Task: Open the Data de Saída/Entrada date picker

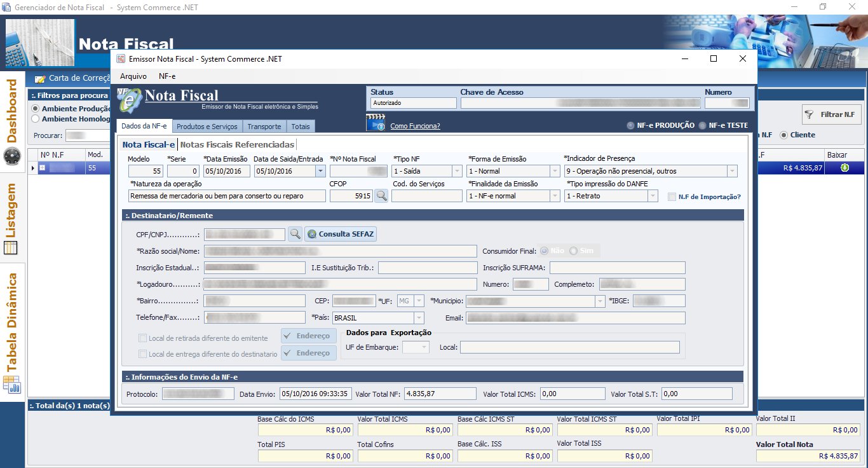Action: pos(320,171)
